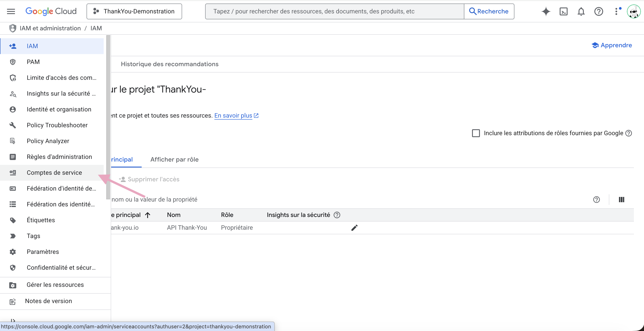Open Historique des recommandations tab
The image size is (644, 331).
(x=170, y=64)
